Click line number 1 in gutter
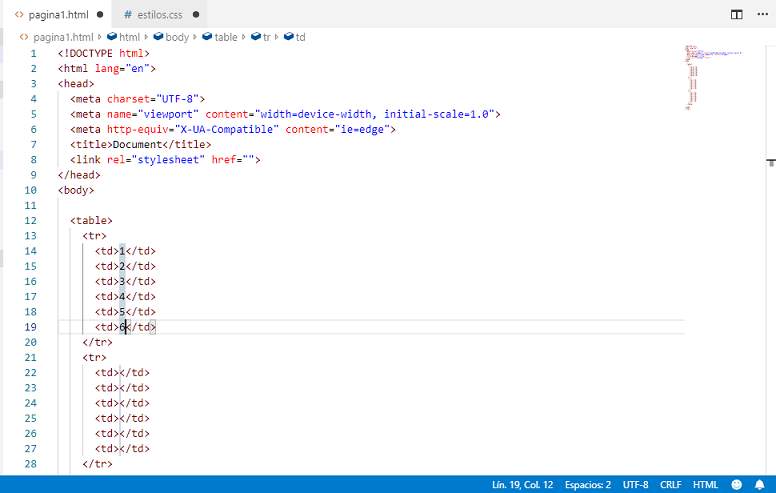776x493 pixels. click(33, 53)
